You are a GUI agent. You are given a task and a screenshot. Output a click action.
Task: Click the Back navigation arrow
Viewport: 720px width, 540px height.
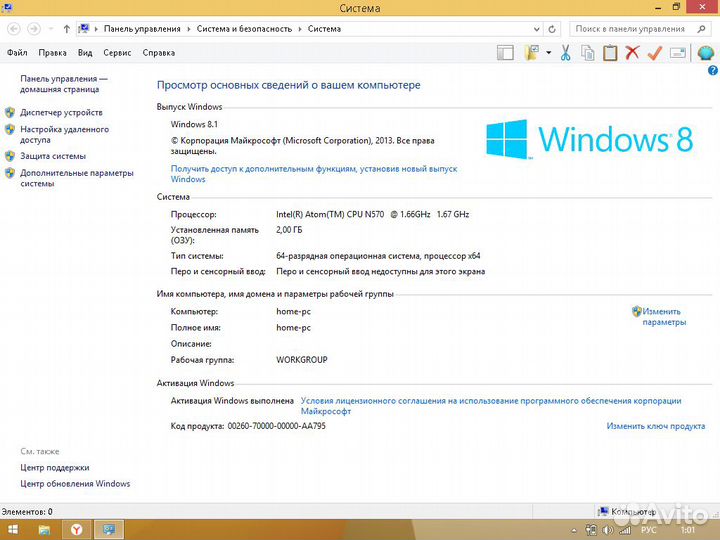pos(14,29)
